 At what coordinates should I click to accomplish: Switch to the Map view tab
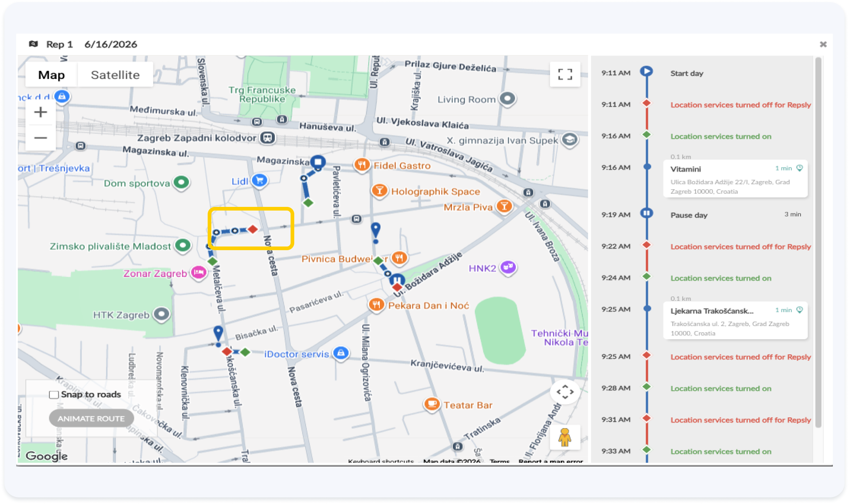coord(51,75)
